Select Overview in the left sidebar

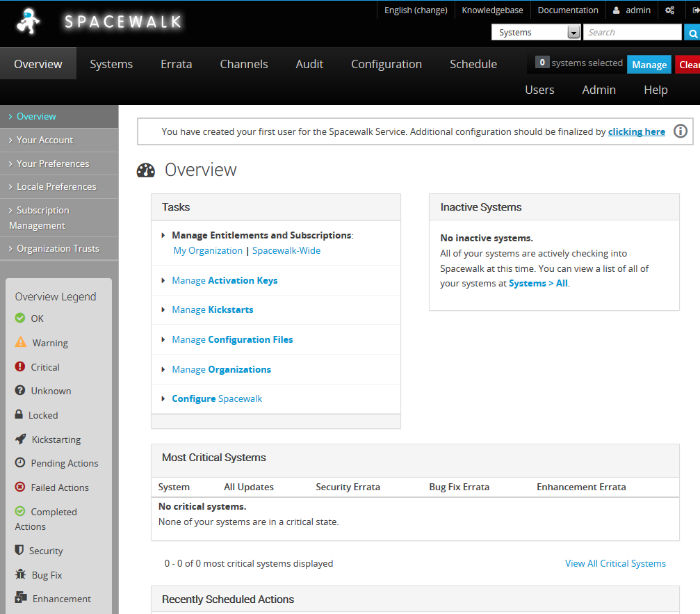59,117
